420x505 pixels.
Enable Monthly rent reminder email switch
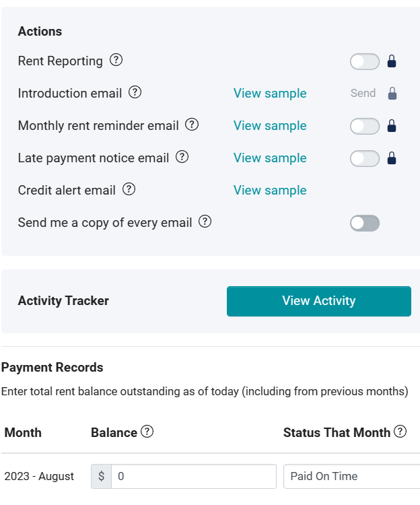[365, 126]
